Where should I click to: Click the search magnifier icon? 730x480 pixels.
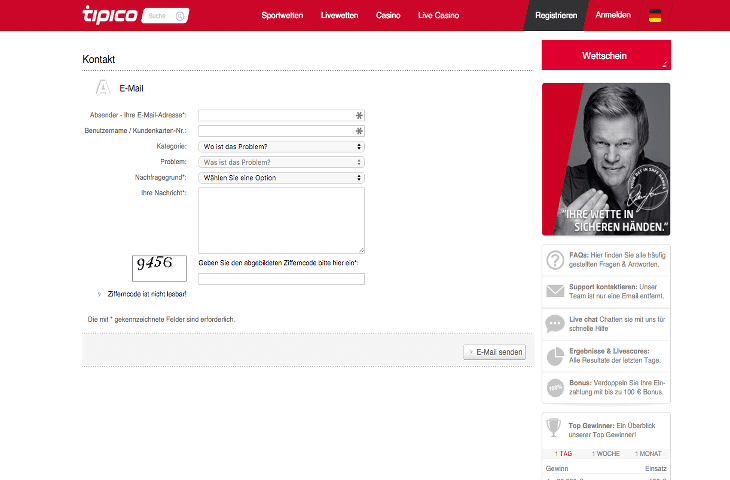click(x=180, y=16)
